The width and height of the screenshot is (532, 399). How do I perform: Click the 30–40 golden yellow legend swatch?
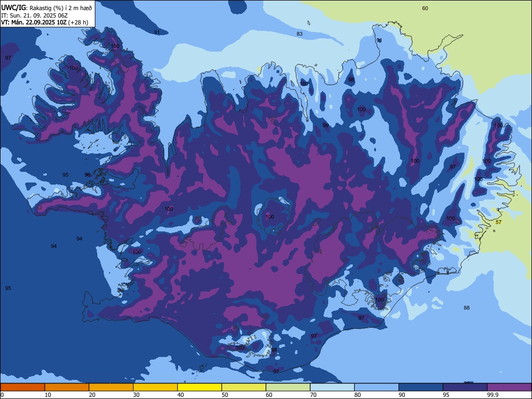(155, 387)
